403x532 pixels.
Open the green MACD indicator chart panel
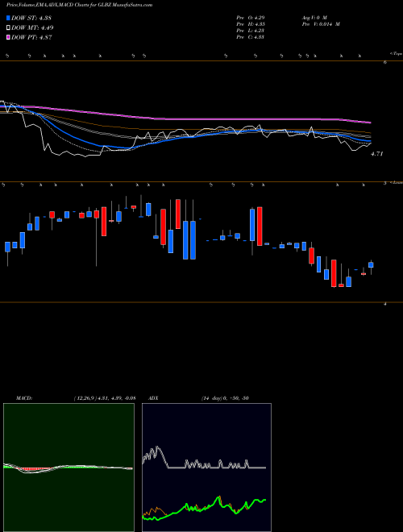(x=69, y=468)
